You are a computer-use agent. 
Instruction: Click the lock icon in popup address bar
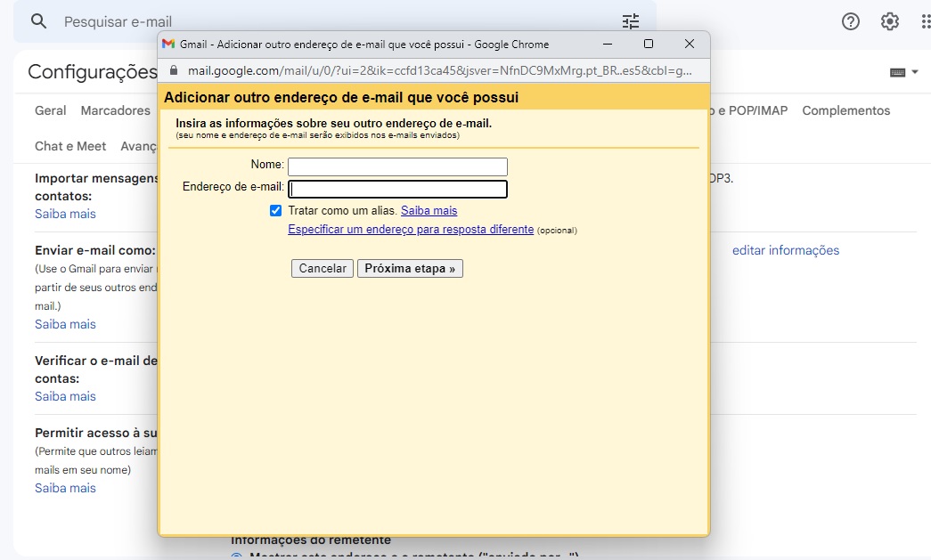(174, 70)
